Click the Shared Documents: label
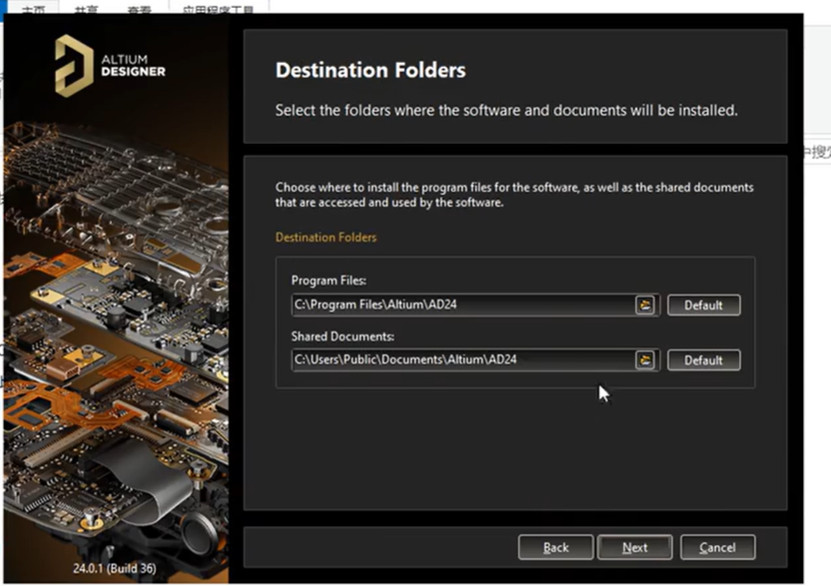Screen dimensions: 831x586 342,336
